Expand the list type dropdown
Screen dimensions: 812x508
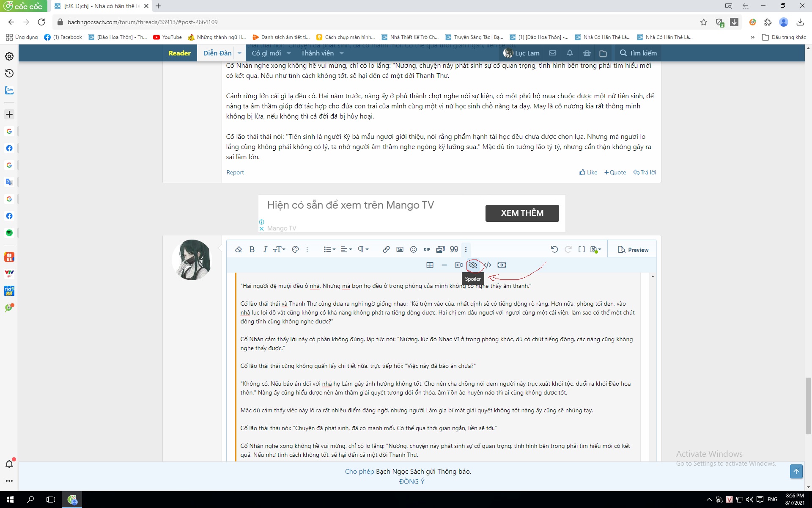pos(329,249)
